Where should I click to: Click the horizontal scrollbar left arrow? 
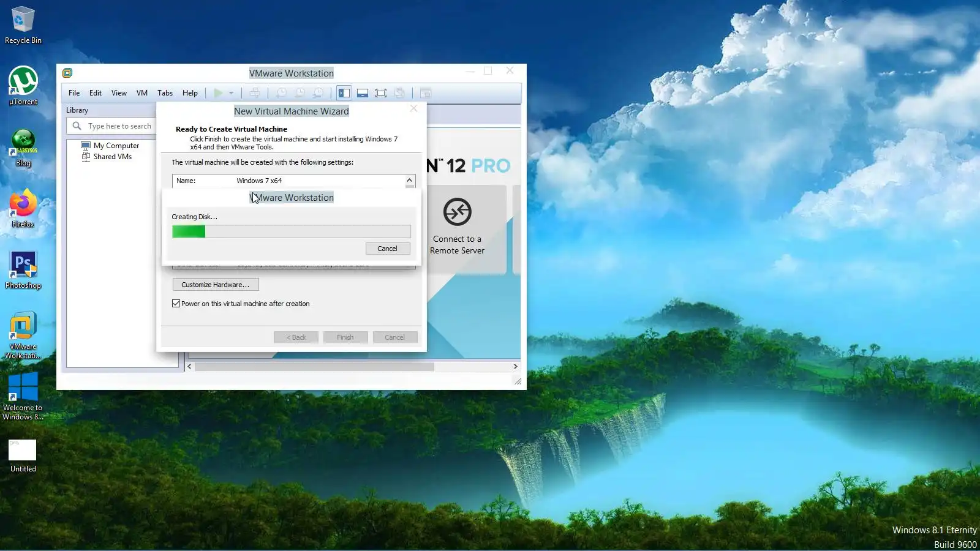point(189,367)
